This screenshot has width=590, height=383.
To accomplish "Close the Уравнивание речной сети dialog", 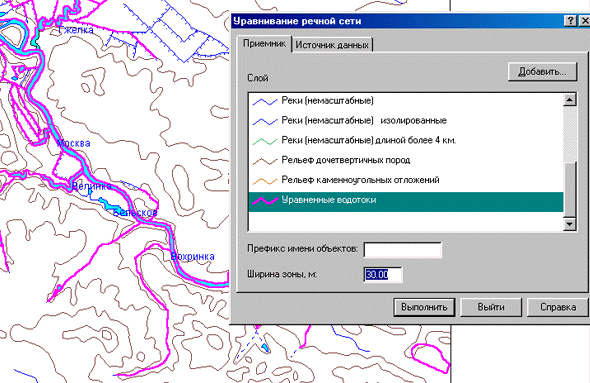I will tap(585, 21).
